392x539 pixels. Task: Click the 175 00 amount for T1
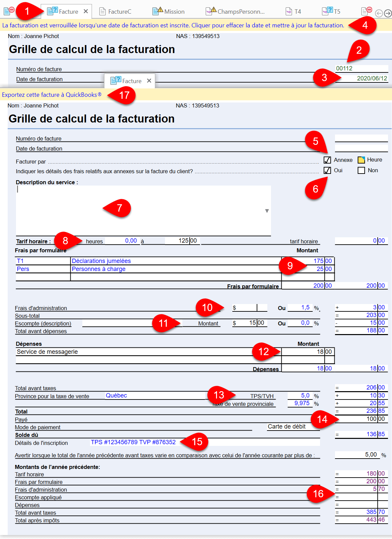[x=308, y=261]
